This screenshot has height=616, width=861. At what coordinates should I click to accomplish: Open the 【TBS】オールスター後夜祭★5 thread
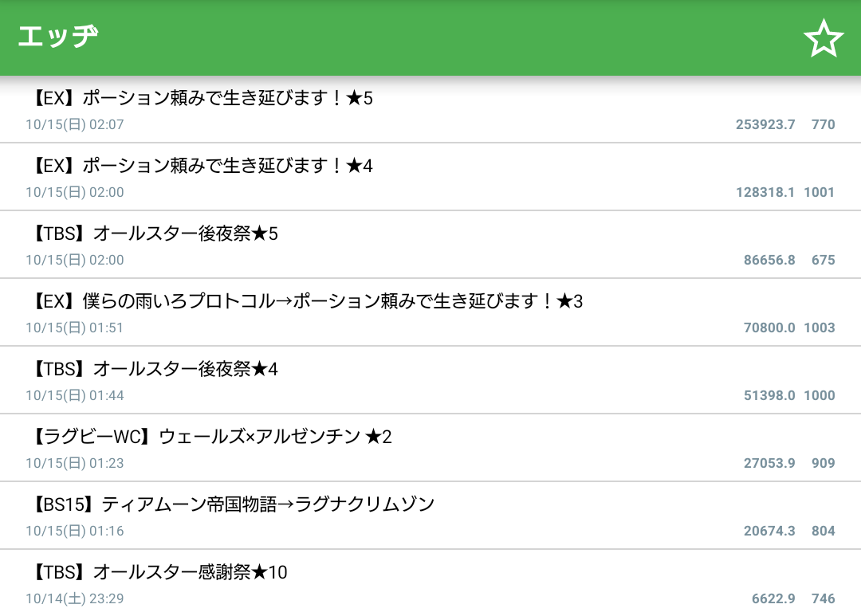155,234
